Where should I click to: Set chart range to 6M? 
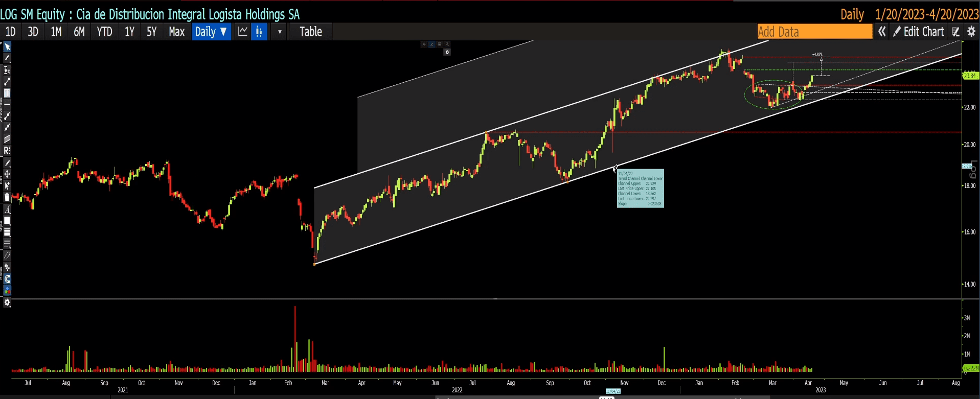coord(79,32)
